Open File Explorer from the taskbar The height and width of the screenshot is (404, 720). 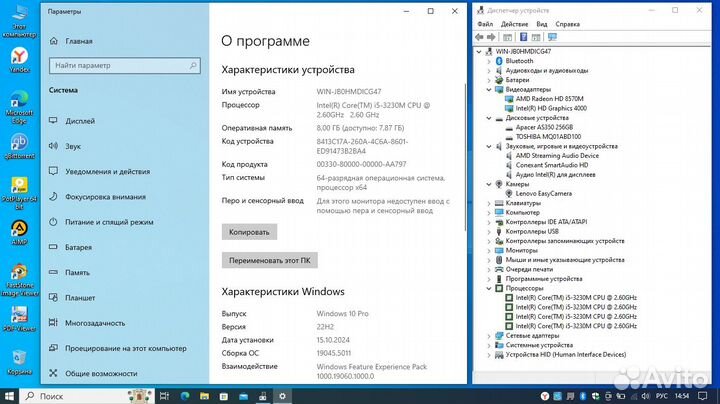[204, 396]
